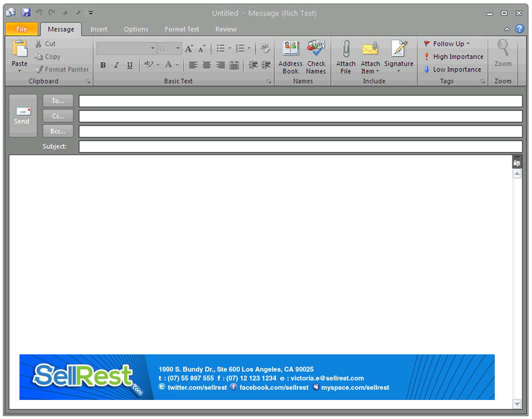Click the scrollbar down arrow
The image size is (532, 419).
point(517,404)
